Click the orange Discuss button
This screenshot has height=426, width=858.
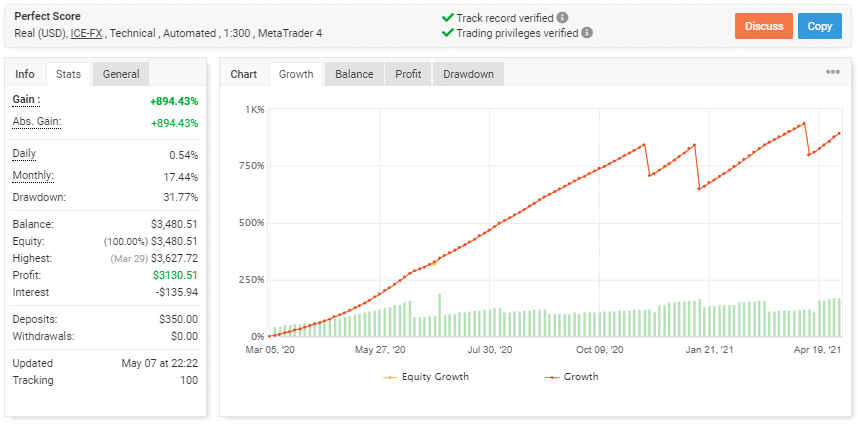pyautogui.click(x=764, y=26)
